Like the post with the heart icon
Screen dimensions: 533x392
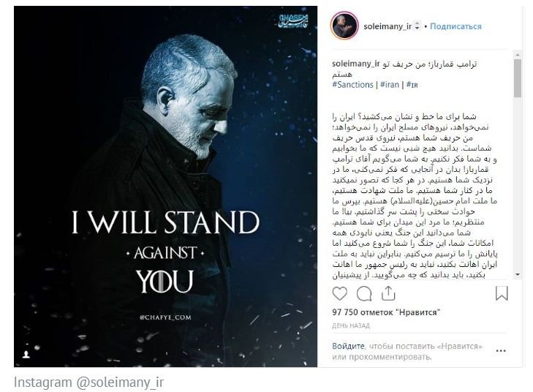pyautogui.click(x=339, y=293)
